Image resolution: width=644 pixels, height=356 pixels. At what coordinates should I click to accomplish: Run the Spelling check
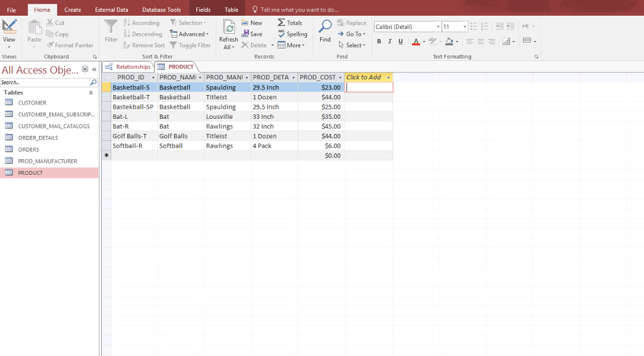[292, 34]
